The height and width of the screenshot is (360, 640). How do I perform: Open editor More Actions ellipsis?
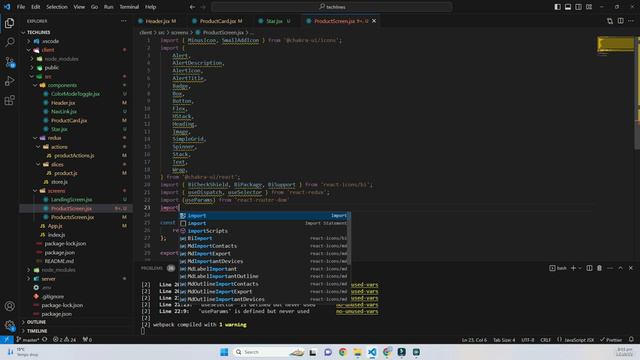click(x=631, y=21)
